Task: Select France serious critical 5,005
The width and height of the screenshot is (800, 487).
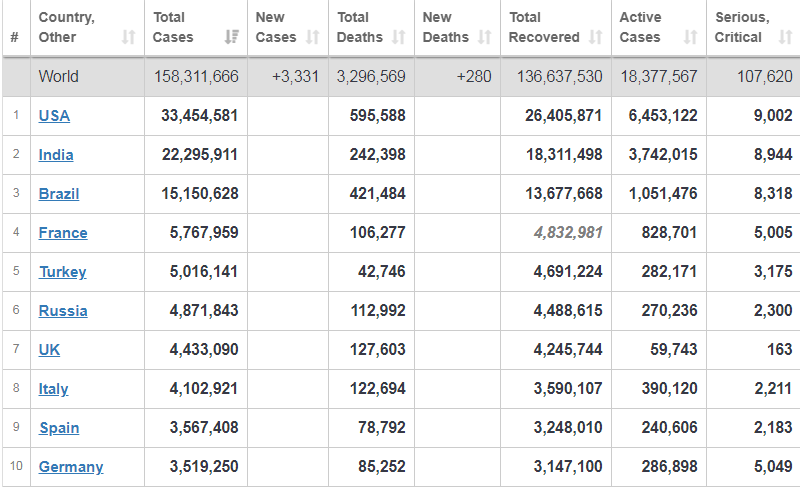Action: click(x=773, y=233)
